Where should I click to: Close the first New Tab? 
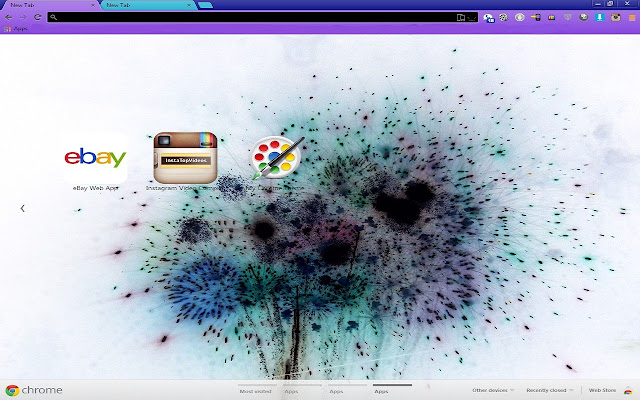pyautogui.click(x=93, y=5)
